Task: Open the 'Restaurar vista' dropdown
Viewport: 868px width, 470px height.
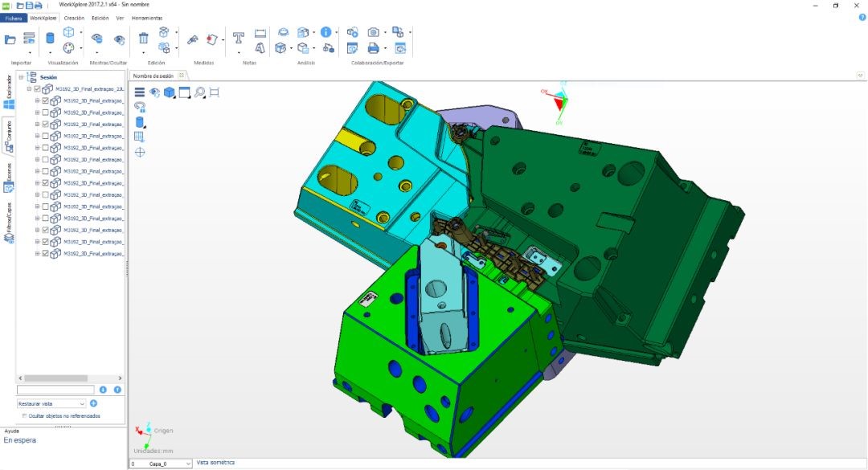Action: coord(51,403)
